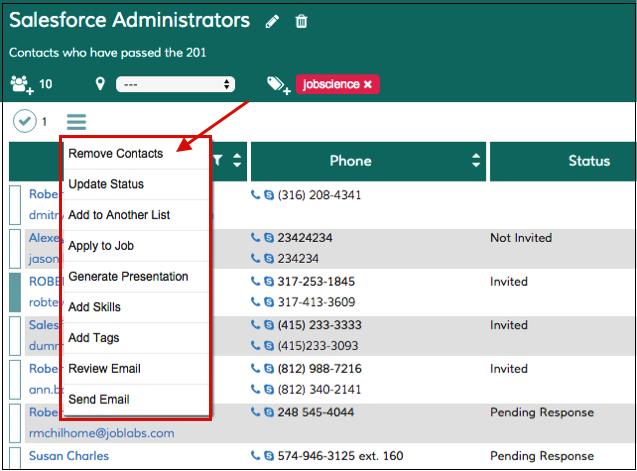Skype icon for (415)233-3093

point(269,345)
